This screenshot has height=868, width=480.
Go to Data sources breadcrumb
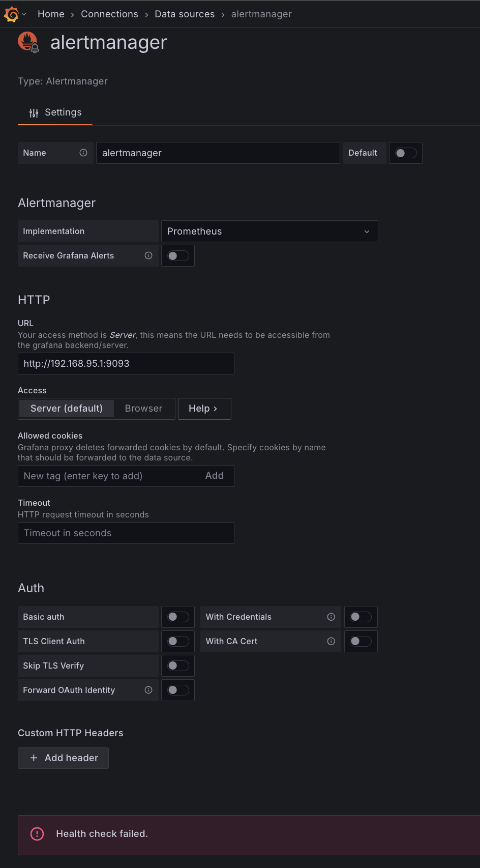pyautogui.click(x=185, y=14)
